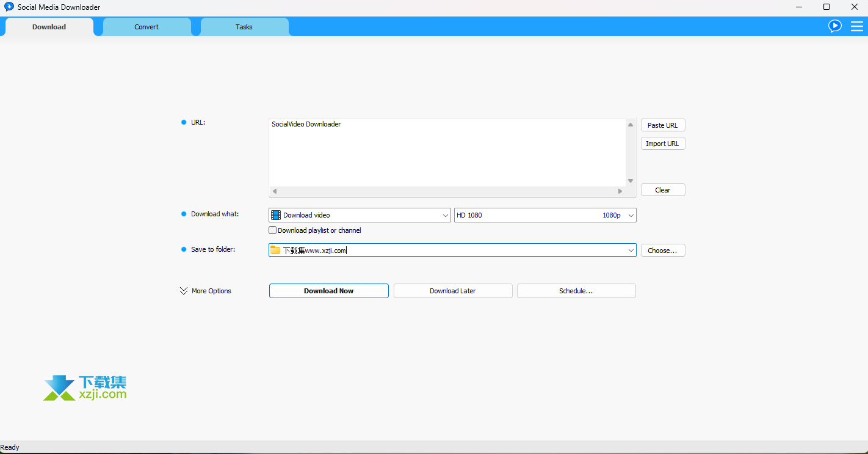Viewport: 868px width, 454px height.
Task: Click the Paste URL button
Action: [x=663, y=125]
